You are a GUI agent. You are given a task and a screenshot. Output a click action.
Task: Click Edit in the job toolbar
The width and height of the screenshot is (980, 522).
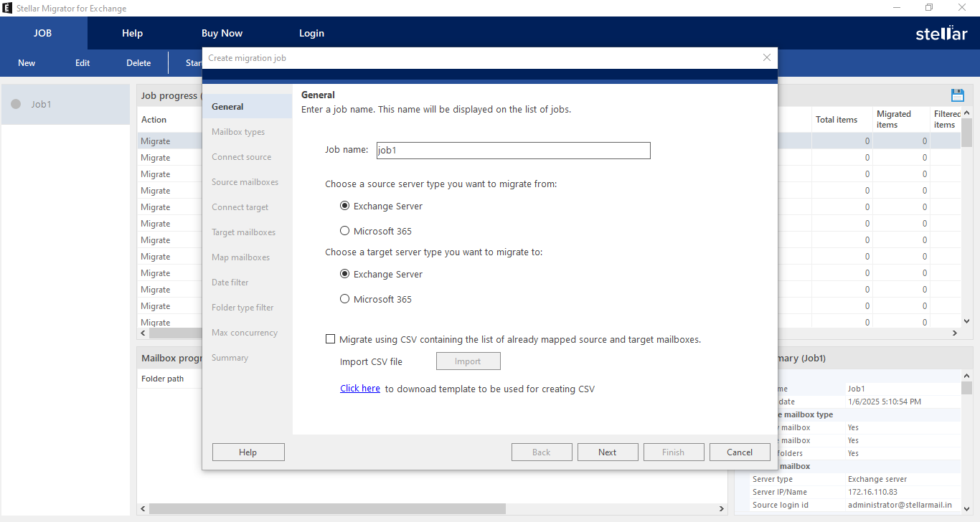[x=83, y=63]
